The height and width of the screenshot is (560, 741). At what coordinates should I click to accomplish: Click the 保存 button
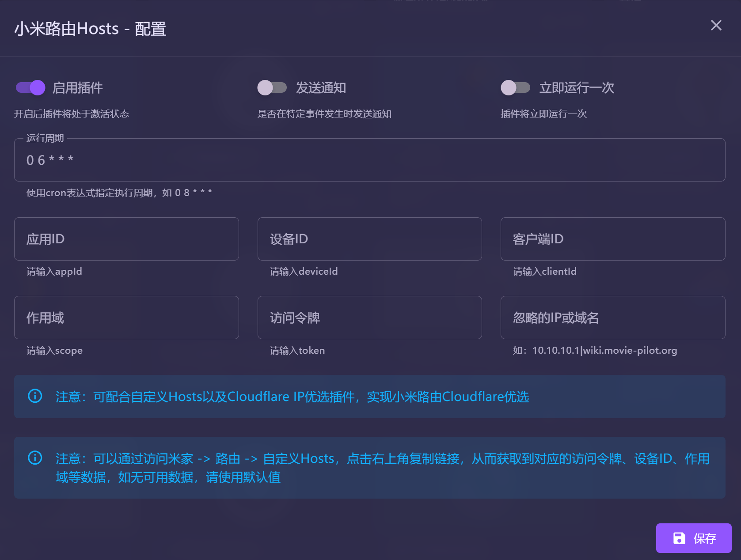[x=694, y=538]
